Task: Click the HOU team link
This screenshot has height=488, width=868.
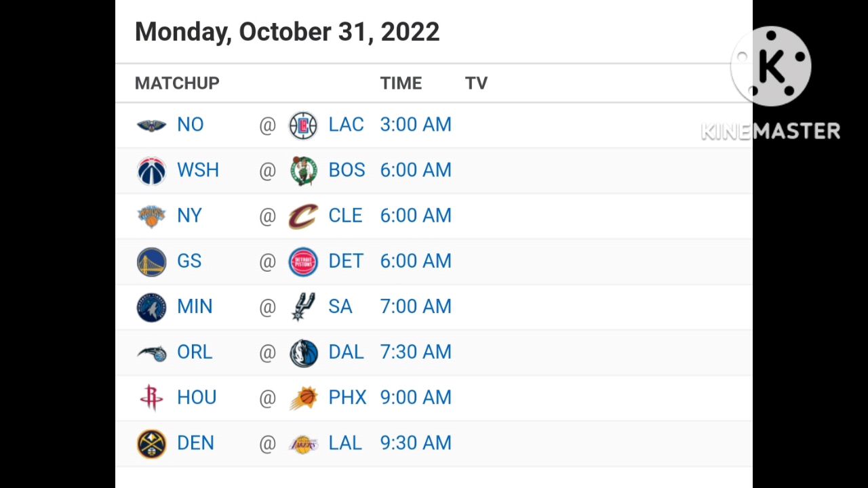Action: [197, 397]
